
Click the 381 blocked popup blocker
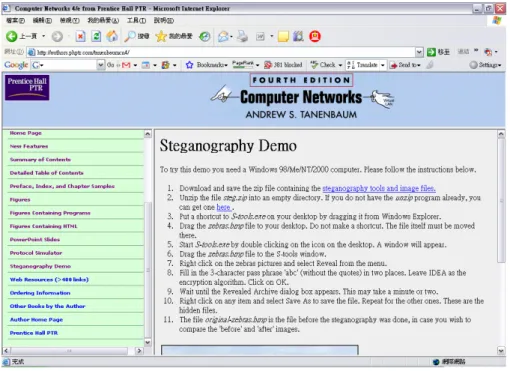tap(283, 65)
